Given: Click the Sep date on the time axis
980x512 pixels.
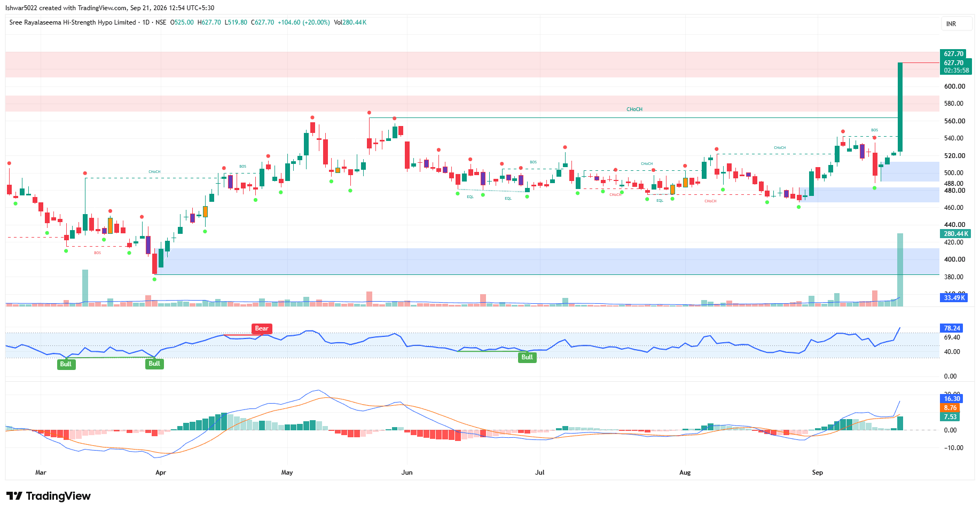Looking at the screenshot, I should pyautogui.click(x=818, y=472).
